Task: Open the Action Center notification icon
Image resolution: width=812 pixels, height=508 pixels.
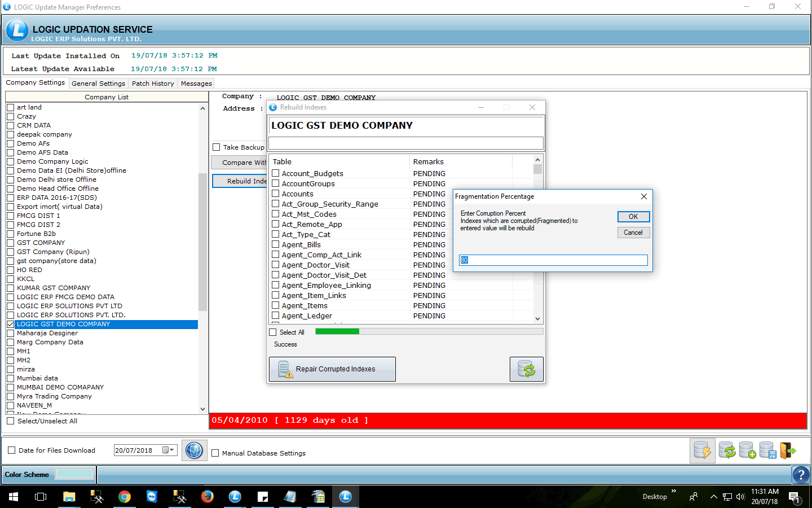Action: click(x=795, y=497)
